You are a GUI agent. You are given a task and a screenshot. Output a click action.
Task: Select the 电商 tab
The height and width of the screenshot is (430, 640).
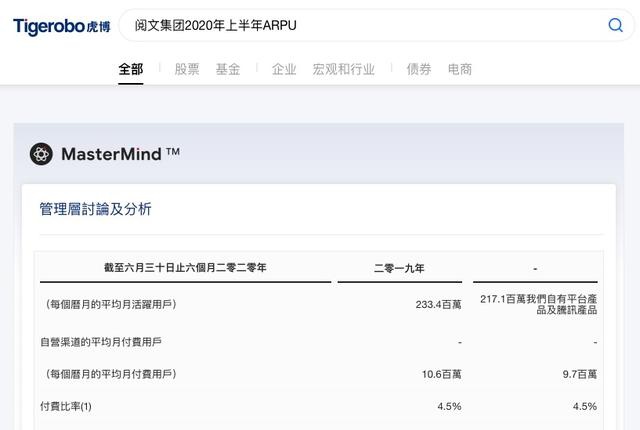[x=460, y=69]
